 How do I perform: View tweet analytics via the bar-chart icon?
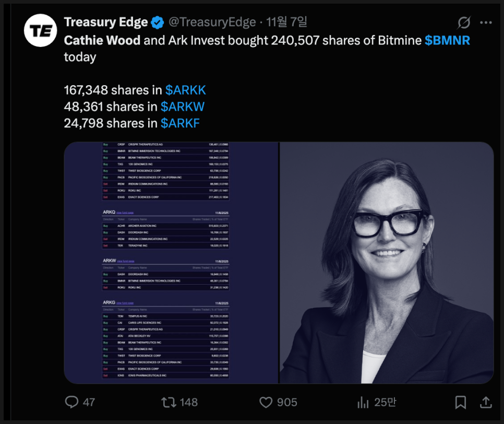(363, 402)
